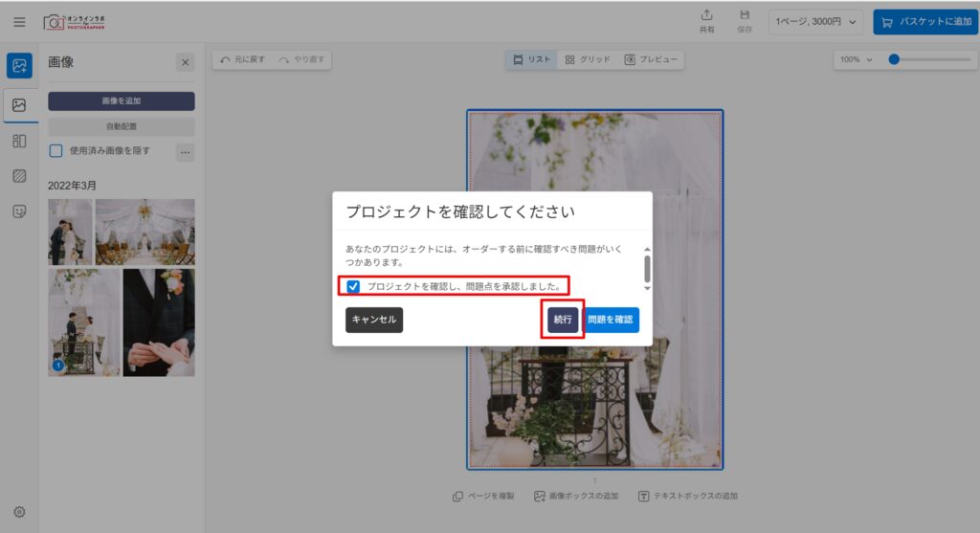The image size is (980, 533).
Task: Open the 1ページ, 3000円 dropdown
Action: (x=815, y=22)
